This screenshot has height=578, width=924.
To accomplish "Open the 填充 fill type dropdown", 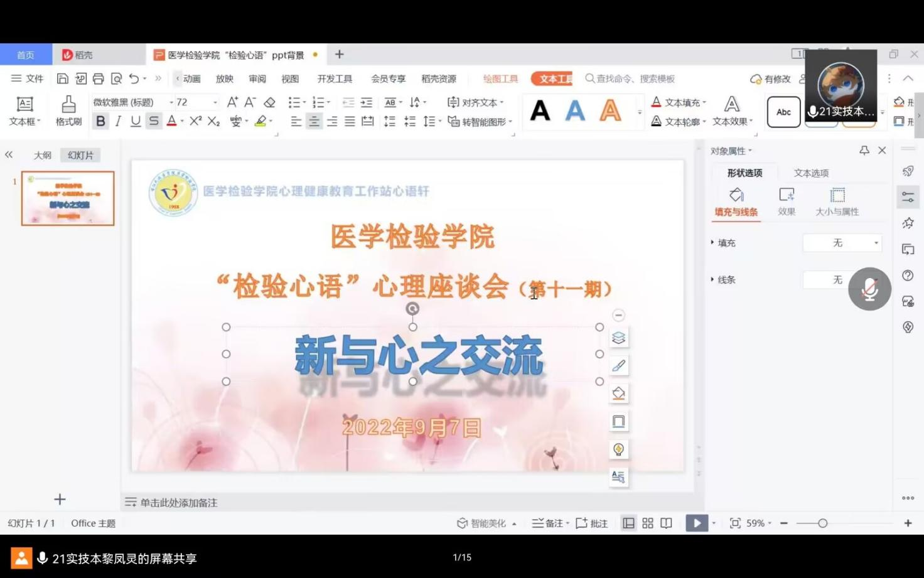I will click(x=842, y=243).
